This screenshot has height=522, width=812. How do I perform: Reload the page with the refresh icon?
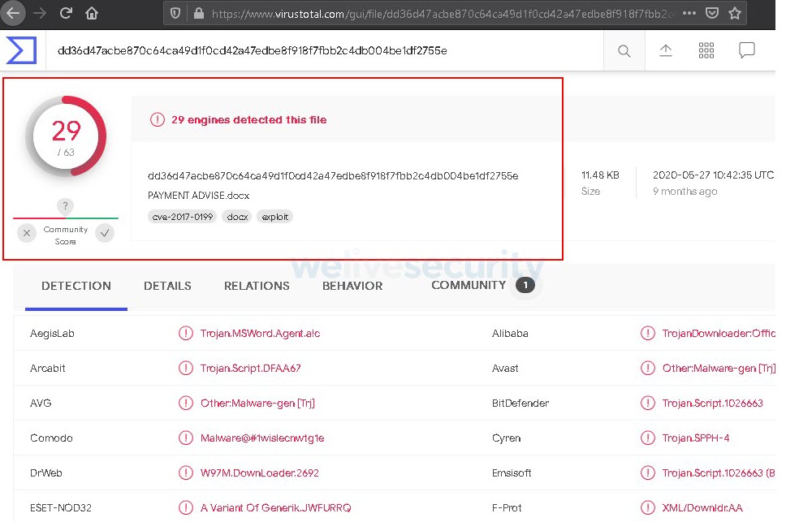click(66, 13)
